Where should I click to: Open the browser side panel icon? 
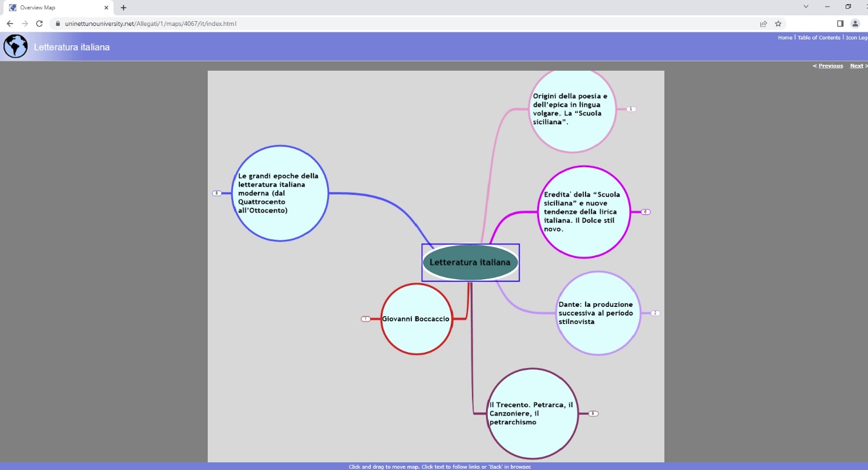click(840, 24)
